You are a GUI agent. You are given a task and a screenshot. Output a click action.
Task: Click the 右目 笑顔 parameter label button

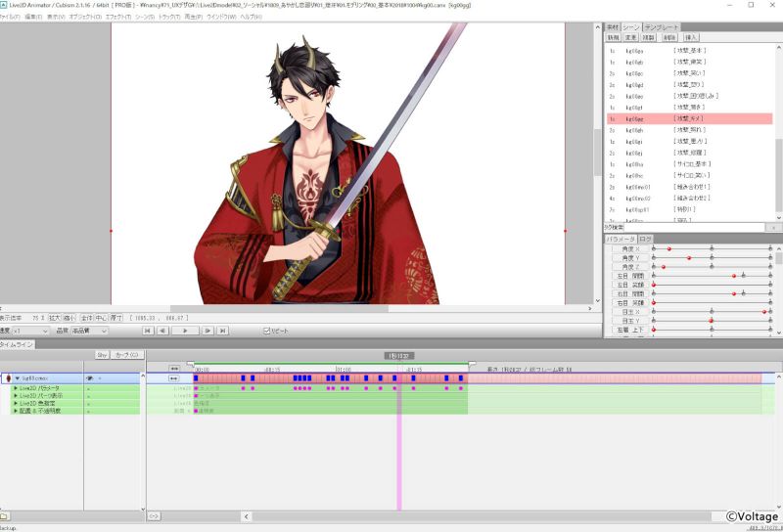(630, 302)
